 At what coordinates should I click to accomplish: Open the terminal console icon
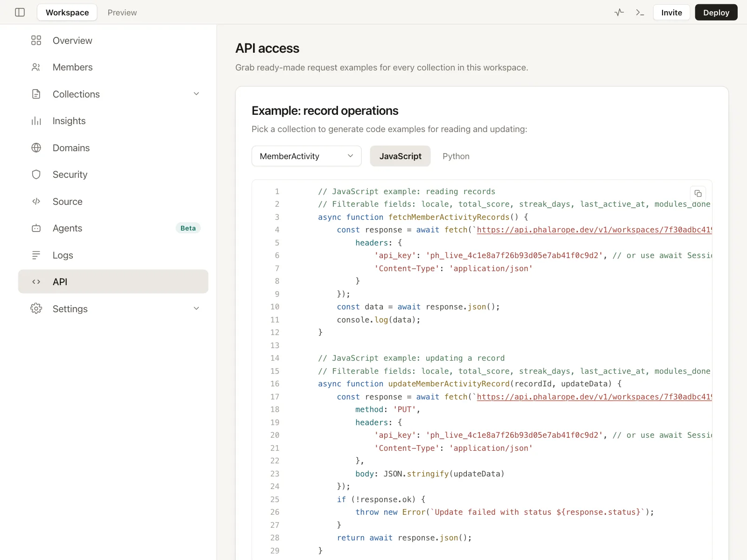tap(640, 12)
